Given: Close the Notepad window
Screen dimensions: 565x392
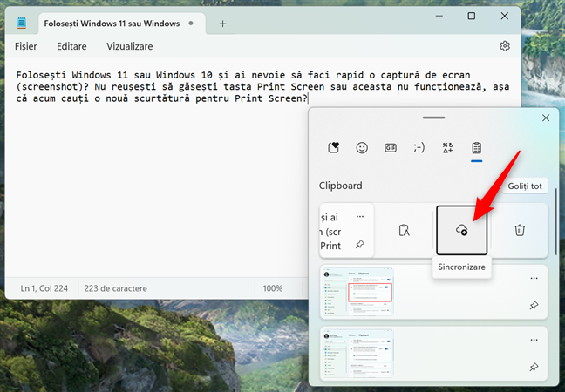Looking at the screenshot, I should pos(505,16).
